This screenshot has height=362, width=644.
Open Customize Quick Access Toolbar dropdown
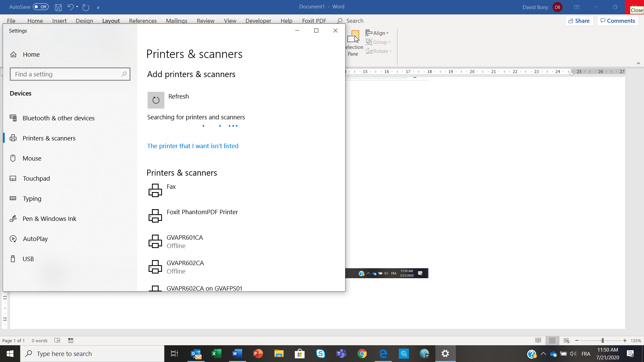(98, 7)
